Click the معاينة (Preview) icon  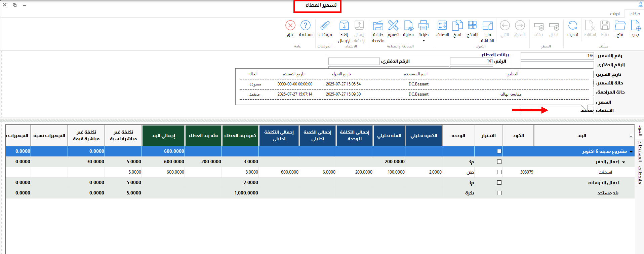click(x=408, y=25)
